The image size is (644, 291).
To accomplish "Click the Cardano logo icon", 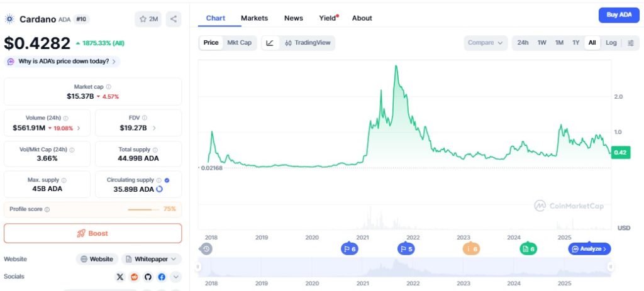I will [9, 19].
